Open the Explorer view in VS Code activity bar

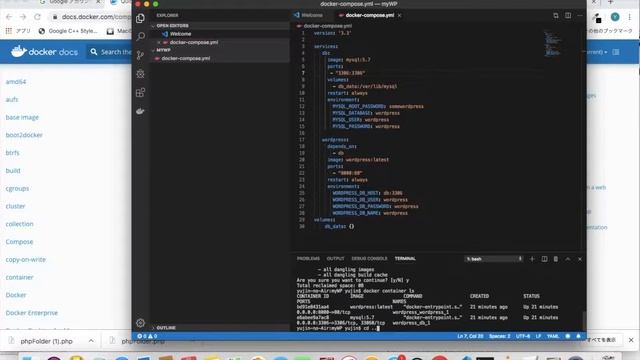(x=140, y=18)
